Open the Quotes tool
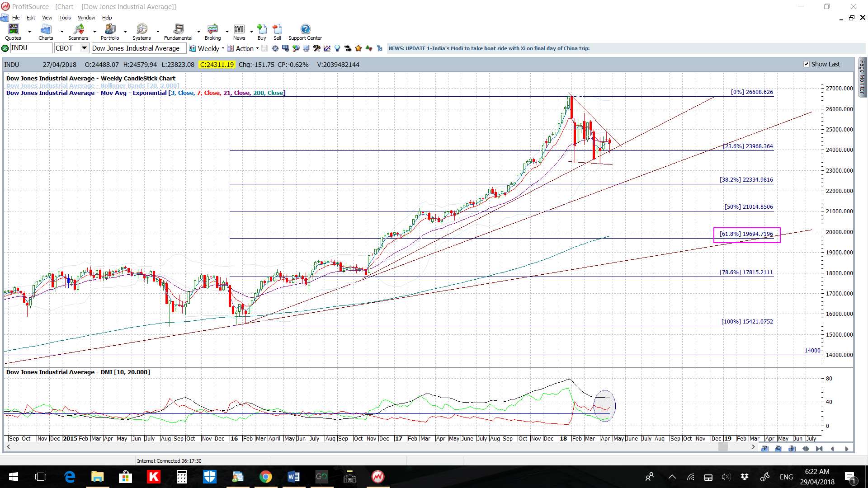This screenshot has height=488, width=868. coord(13,32)
